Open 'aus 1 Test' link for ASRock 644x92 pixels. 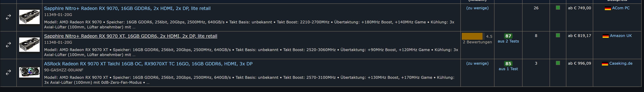click(508, 69)
